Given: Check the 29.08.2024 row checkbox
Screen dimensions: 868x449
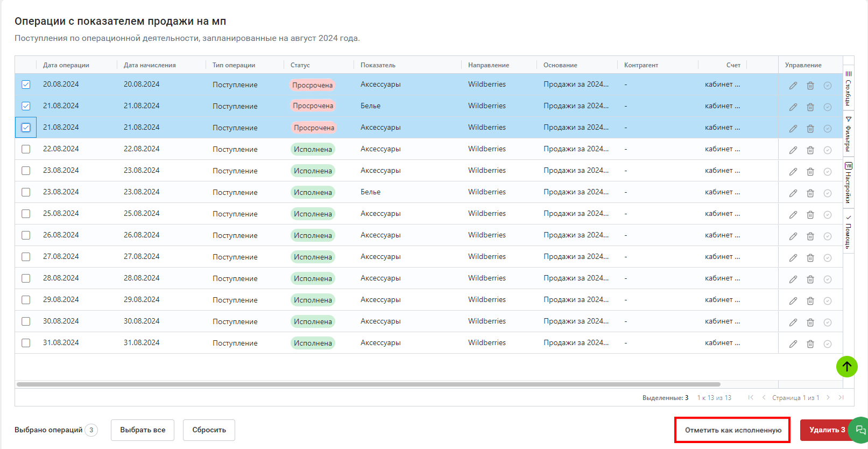Looking at the screenshot, I should pos(26,300).
